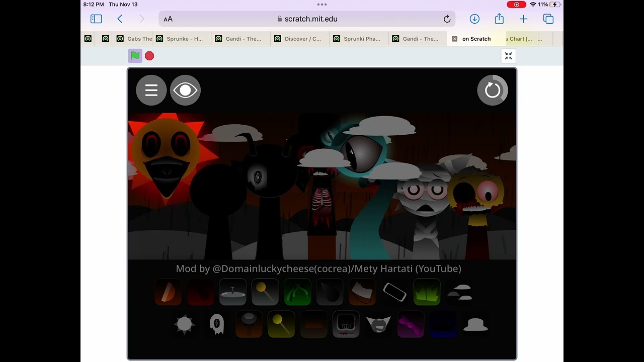Open the iPad multitasking three-dot menu
This screenshot has height=362, width=644.
coord(322,4)
